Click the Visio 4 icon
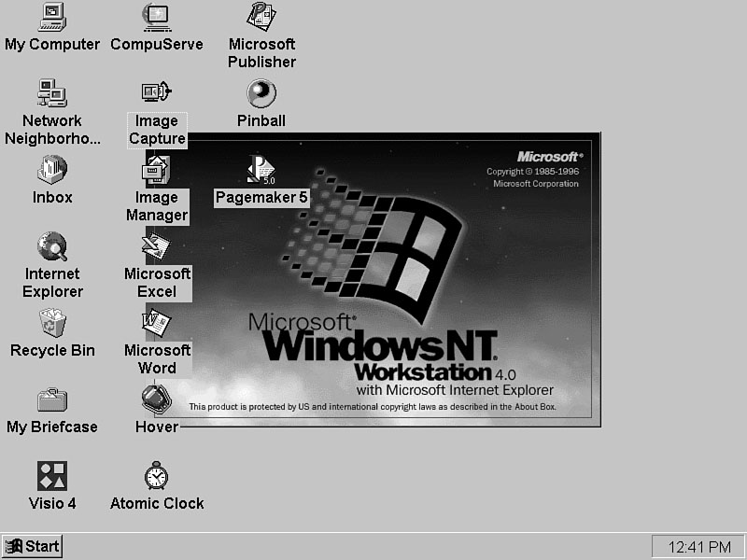The width and height of the screenshot is (747, 560). 52,476
